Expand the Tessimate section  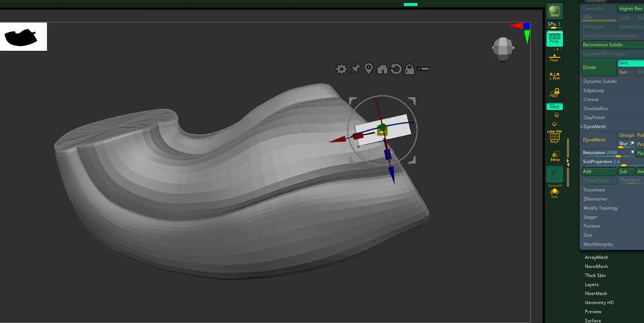(x=594, y=190)
